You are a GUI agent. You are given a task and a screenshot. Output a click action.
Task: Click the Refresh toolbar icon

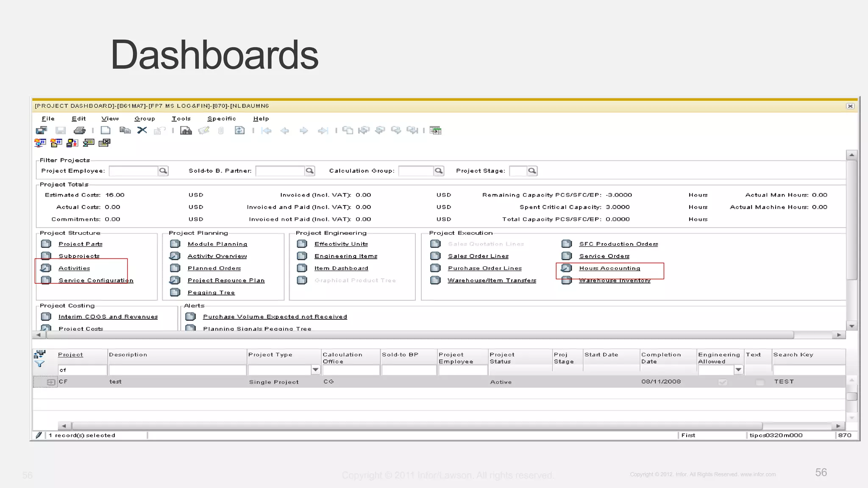[239, 130]
